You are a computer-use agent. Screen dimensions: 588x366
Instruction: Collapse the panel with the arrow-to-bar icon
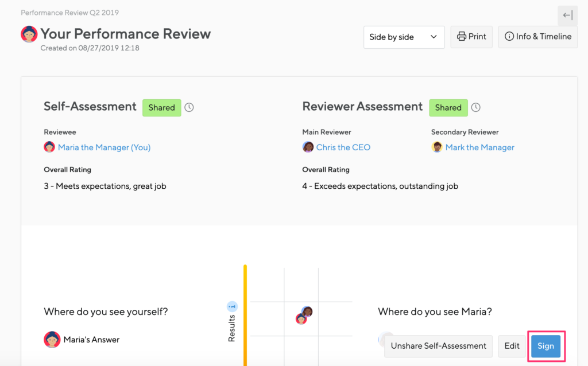click(567, 15)
